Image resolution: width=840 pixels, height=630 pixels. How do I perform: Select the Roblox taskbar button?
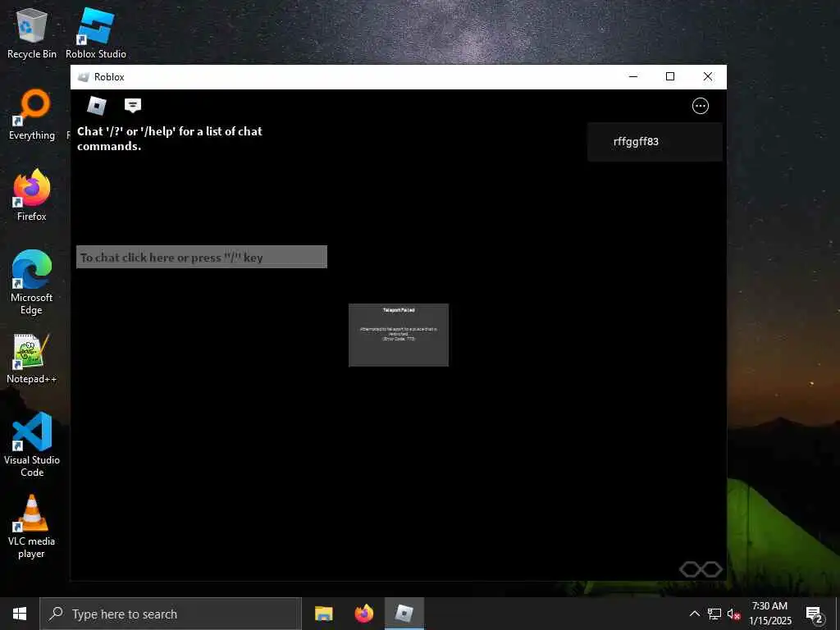pos(404,614)
